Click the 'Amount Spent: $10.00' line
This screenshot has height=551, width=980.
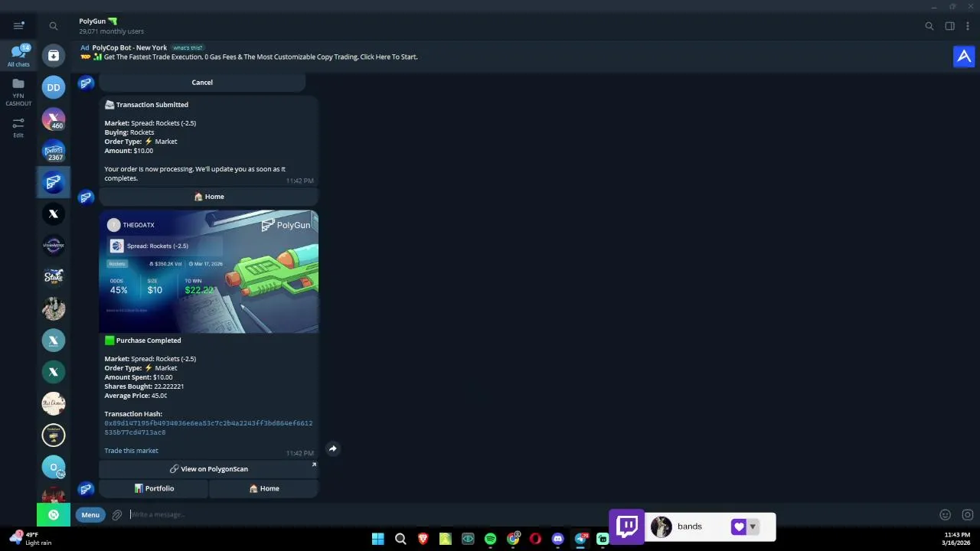point(139,377)
